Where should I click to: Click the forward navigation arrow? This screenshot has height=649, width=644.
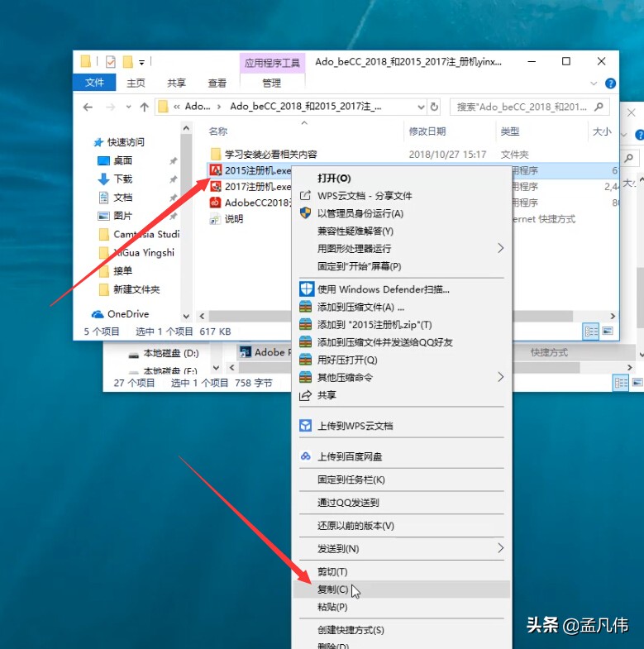pos(111,107)
